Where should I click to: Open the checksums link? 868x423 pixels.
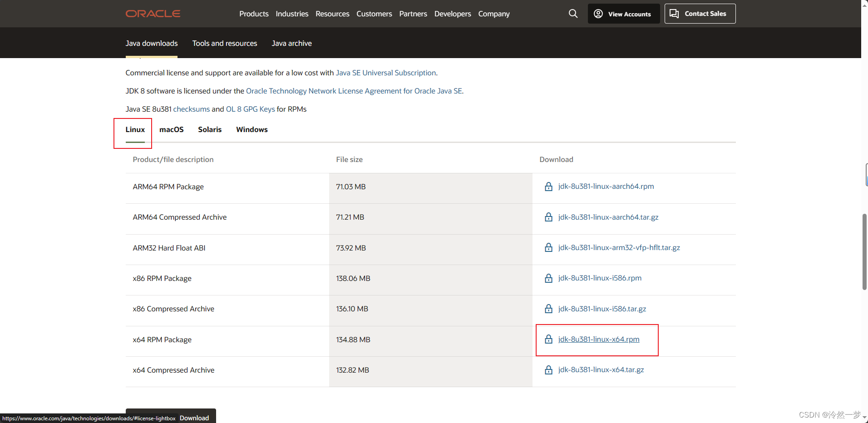(x=192, y=109)
